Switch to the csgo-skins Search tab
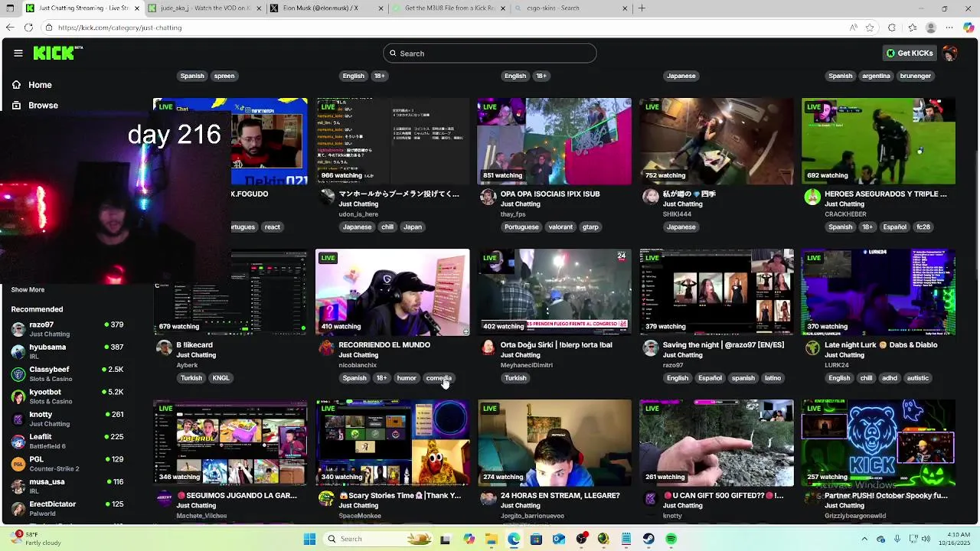 [570, 8]
